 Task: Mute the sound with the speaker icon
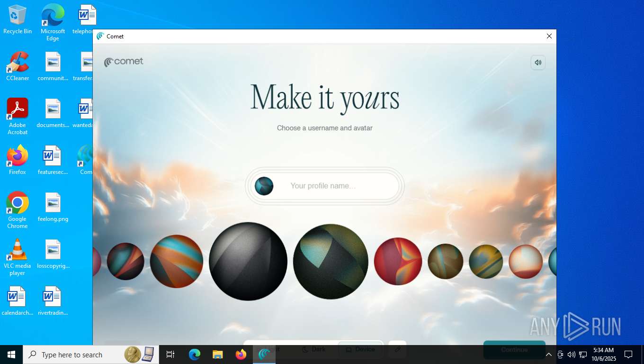click(538, 63)
